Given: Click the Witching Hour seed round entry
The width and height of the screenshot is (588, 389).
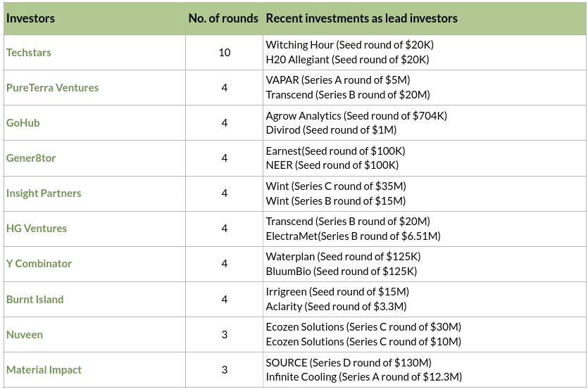Looking at the screenshot, I should (349, 45).
